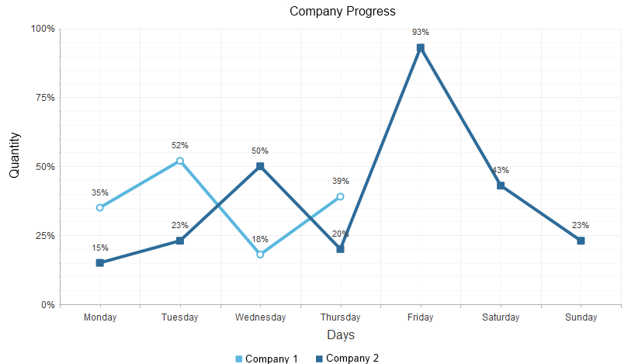The height and width of the screenshot is (364, 628).
Task: Click Company 2 Thursday 20% square marker
Action: [340, 249]
